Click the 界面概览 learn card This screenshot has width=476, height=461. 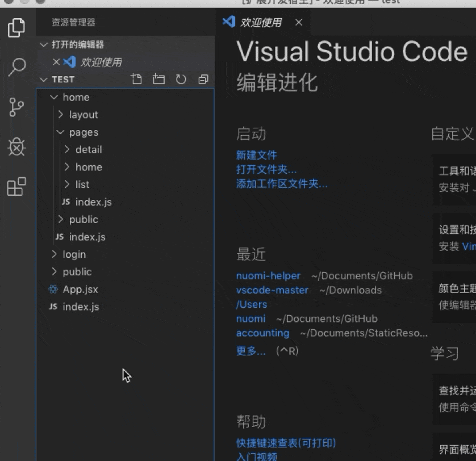pos(454,447)
